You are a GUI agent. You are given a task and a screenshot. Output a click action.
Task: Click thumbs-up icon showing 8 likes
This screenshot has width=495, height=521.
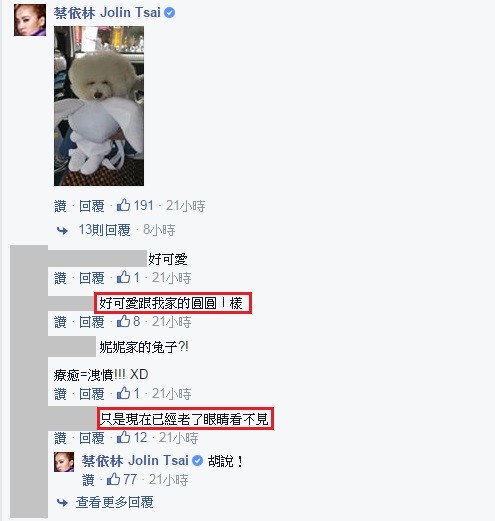pyautogui.click(x=123, y=321)
